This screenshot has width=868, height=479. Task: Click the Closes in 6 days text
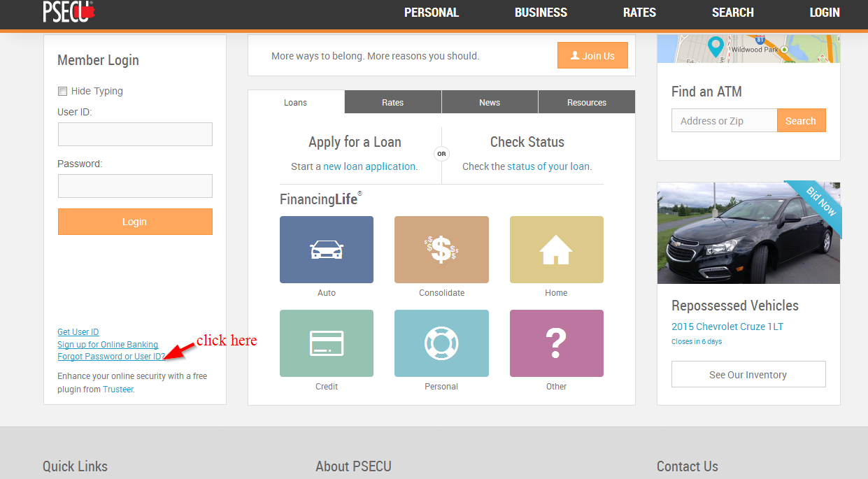(x=697, y=342)
